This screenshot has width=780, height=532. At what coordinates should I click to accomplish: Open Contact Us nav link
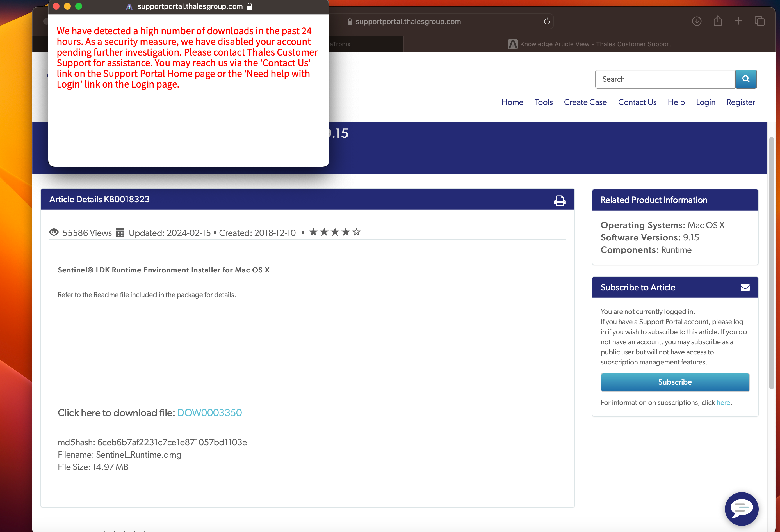pos(637,102)
